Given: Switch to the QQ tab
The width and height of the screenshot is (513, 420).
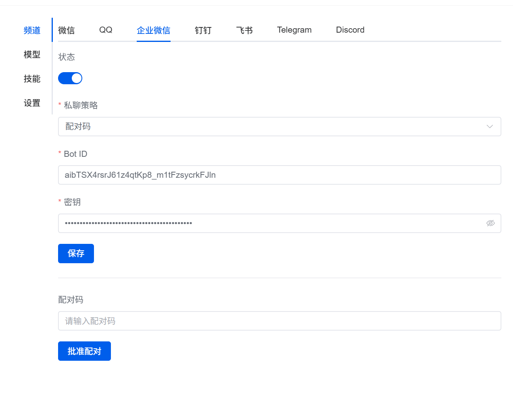Looking at the screenshot, I should pos(106,30).
